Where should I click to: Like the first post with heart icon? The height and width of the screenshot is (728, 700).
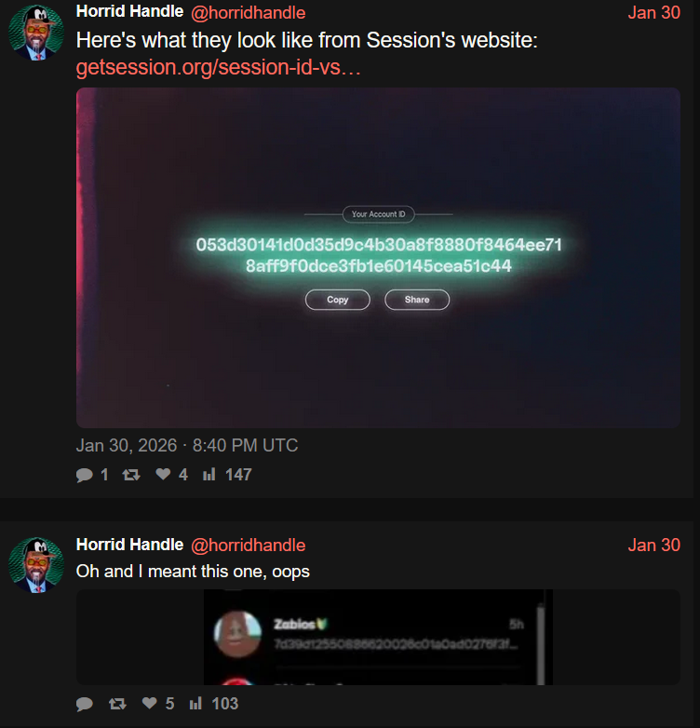tap(163, 474)
